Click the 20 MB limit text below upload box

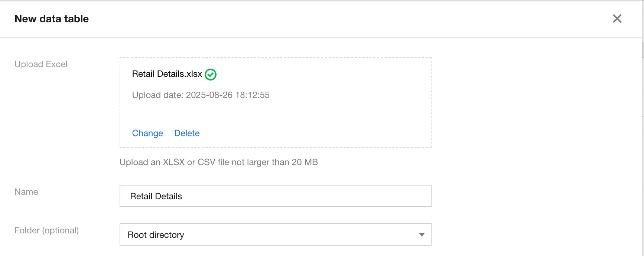[305, 162]
